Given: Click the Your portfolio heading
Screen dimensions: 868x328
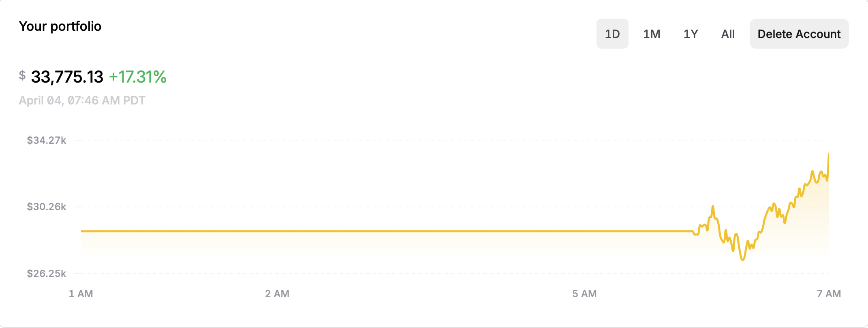Looking at the screenshot, I should pyautogui.click(x=60, y=26).
